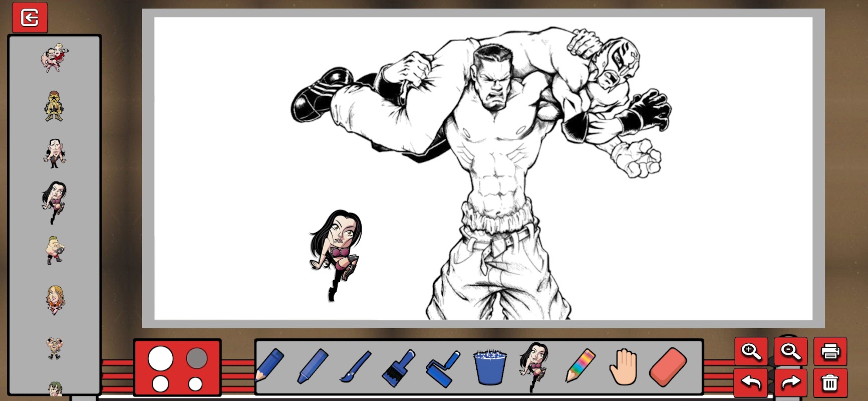Image resolution: width=868 pixels, height=401 pixels.
Task: Pick the dark-haired male wrestler in black sticker
Action: pos(54,153)
